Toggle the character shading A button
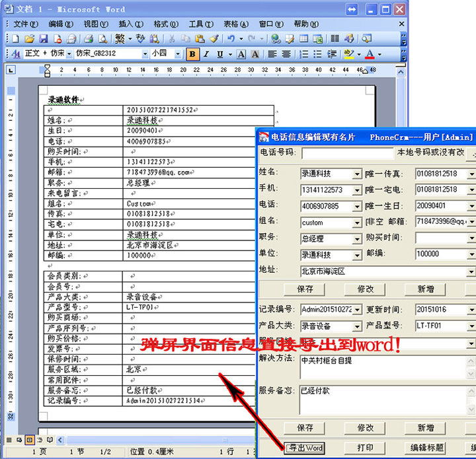 (255, 54)
